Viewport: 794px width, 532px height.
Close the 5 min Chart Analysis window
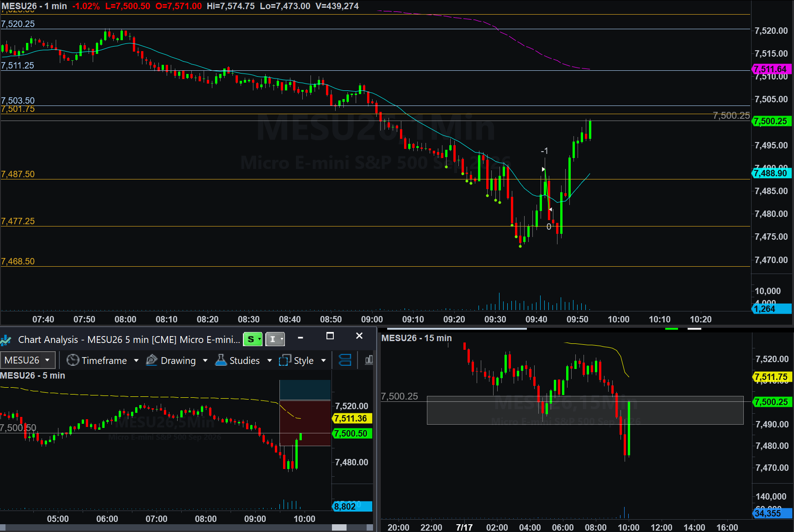click(359, 336)
